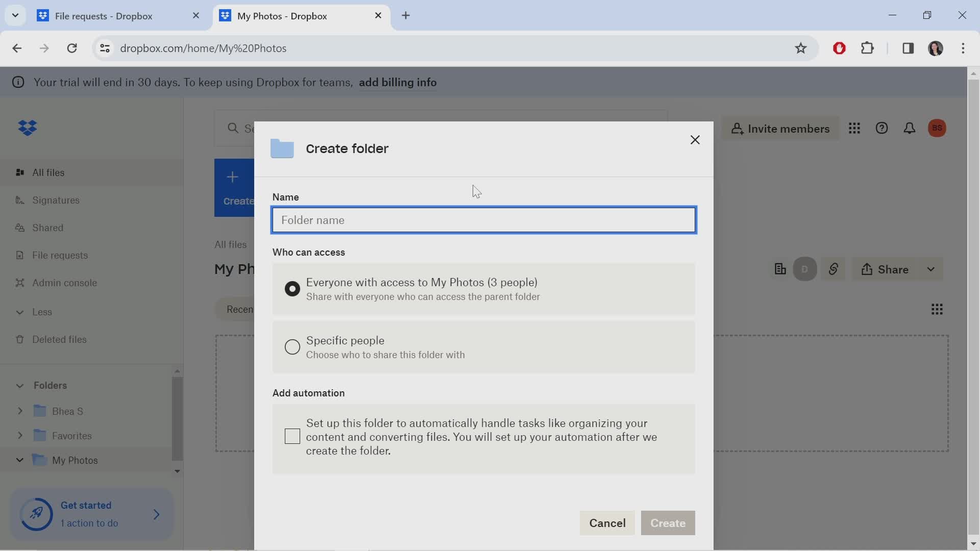980x551 pixels.
Task: Open a new browser tab
Action: pyautogui.click(x=406, y=16)
